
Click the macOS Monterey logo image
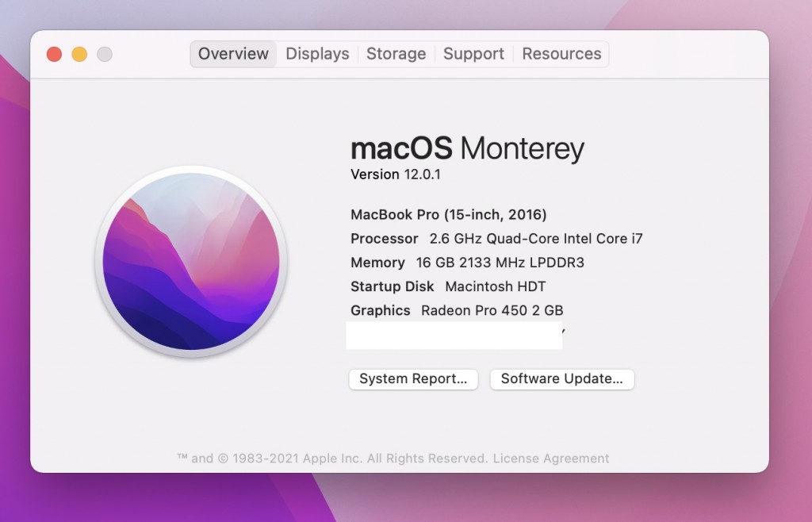pyautogui.click(x=191, y=262)
